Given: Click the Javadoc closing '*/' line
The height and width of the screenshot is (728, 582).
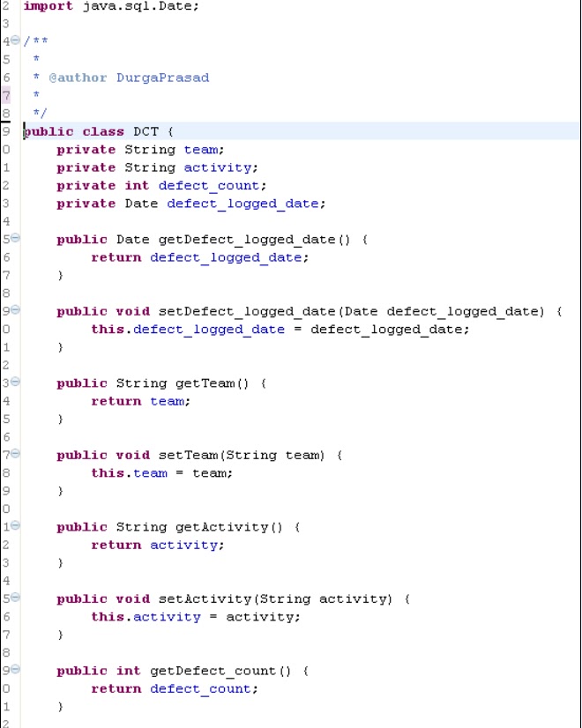Looking at the screenshot, I should click(40, 114).
